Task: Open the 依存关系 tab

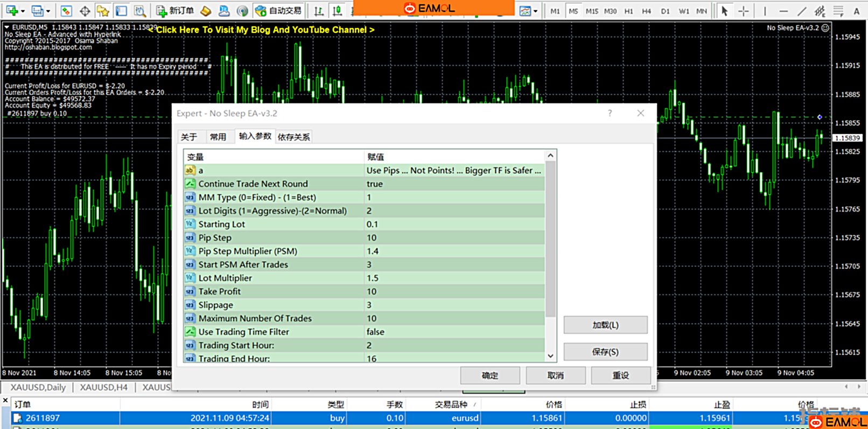Action: pos(293,137)
